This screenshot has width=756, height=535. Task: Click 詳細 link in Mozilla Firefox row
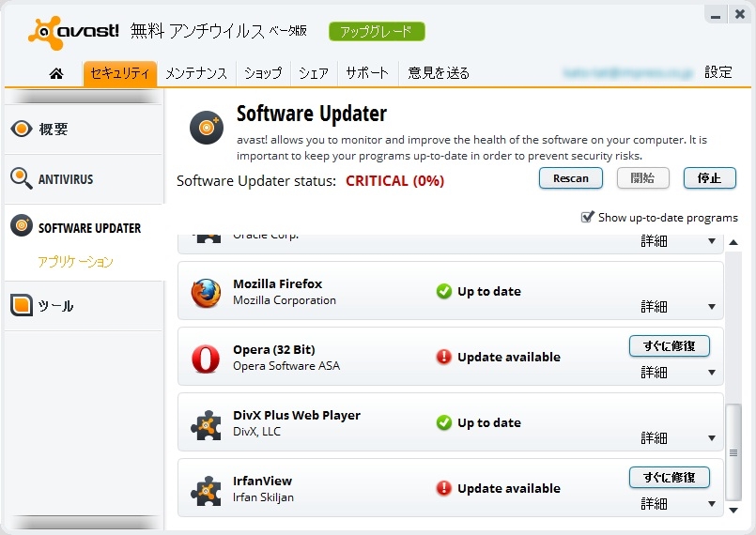(x=654, y=307)
